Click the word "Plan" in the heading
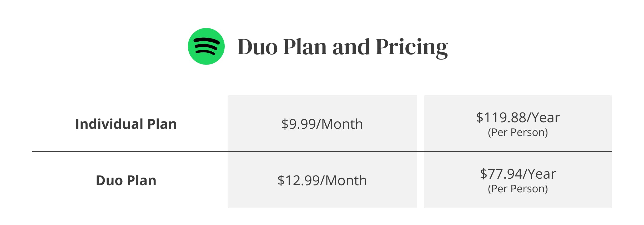 click(x=305, y=47)
